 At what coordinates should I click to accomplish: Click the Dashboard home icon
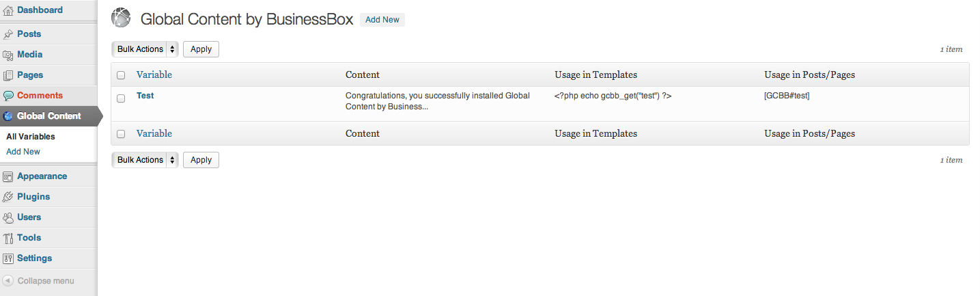pos(8,10)
